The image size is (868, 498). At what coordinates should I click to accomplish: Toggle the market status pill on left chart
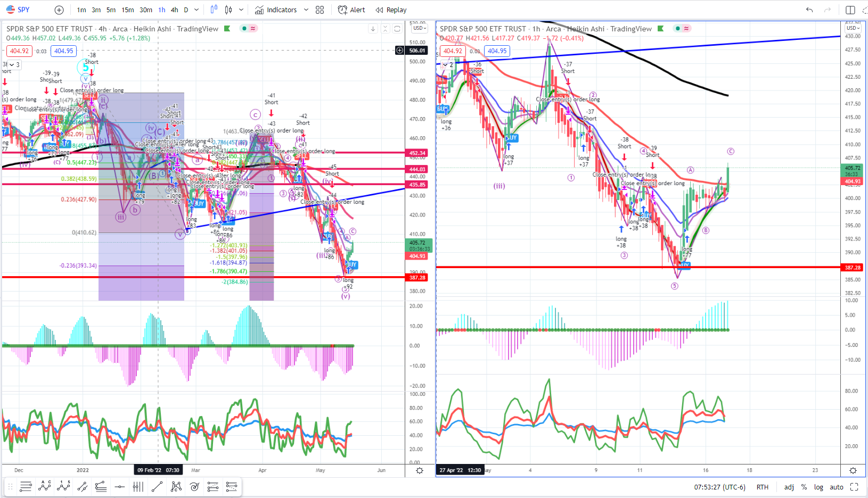point(249,28)
